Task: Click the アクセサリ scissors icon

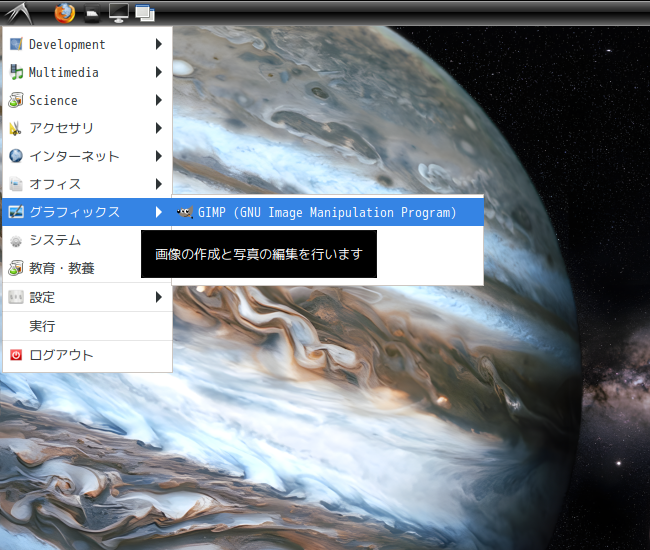Action: pyautogui.click(x=16, y=128)
